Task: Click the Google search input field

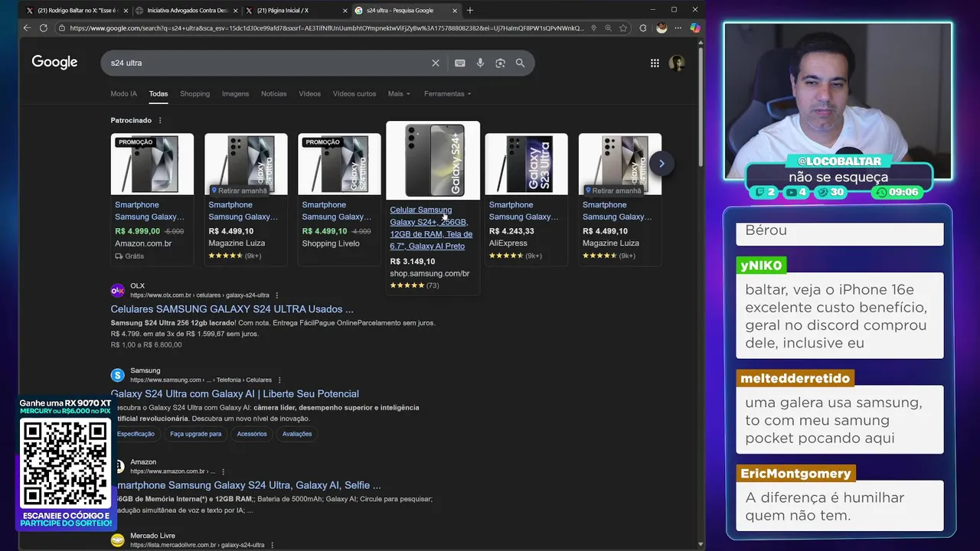Action: (x=268, y=63)
